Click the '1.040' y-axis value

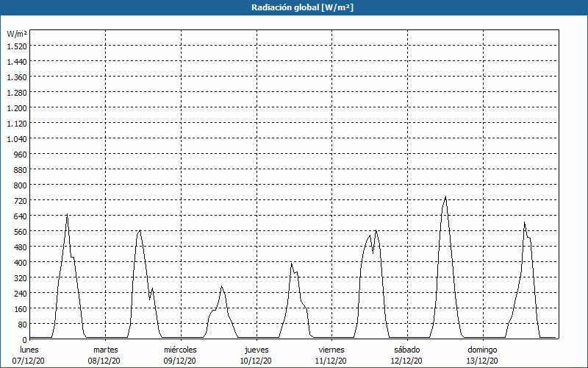point(17,139)
